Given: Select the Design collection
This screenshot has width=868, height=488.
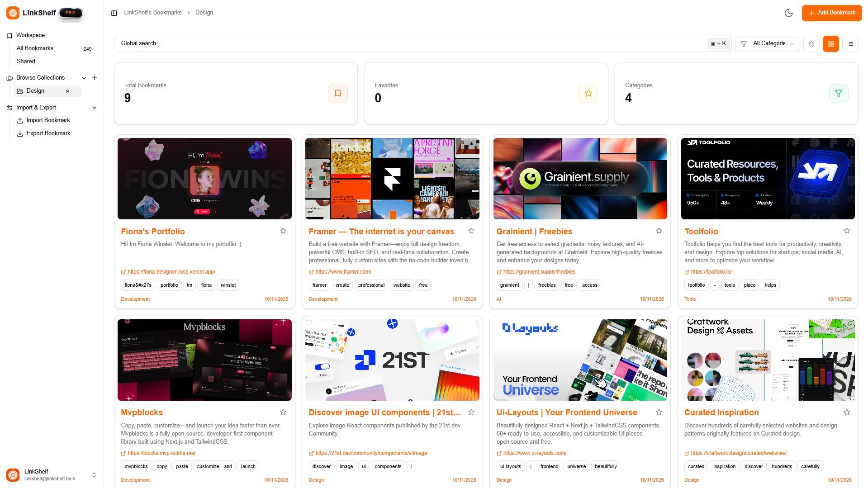Looking at the screenshot, I should click(x=47, y=91).
